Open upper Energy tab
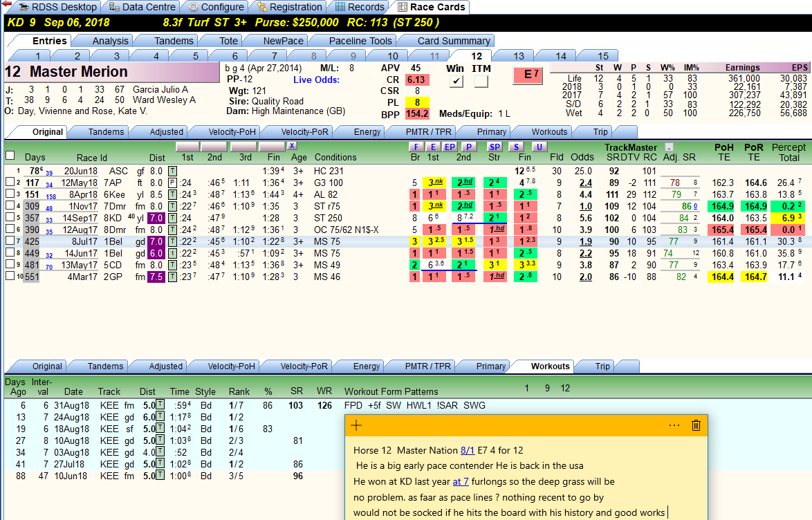The width and height of the screenshot is (812, 520). (x=367, y=132)
